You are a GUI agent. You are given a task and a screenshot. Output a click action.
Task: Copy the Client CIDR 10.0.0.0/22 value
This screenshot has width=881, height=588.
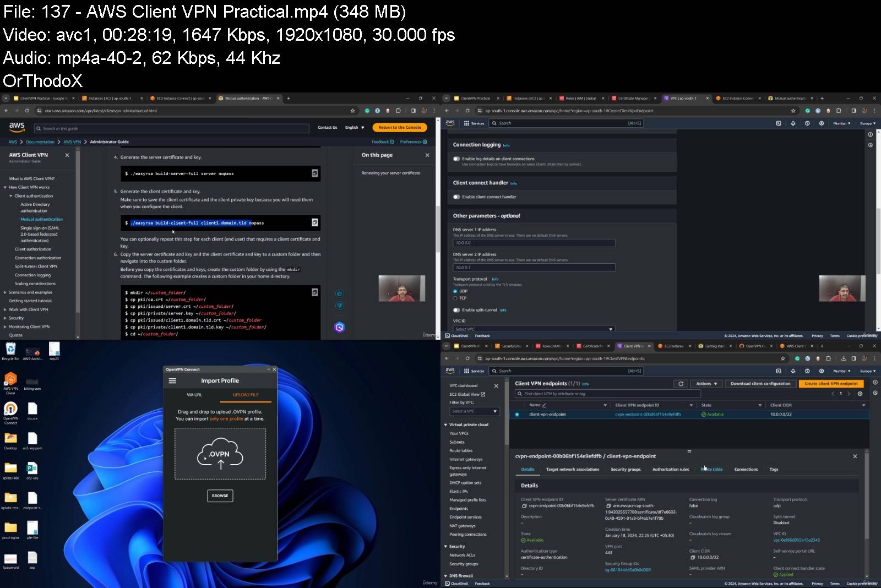pos(693,557)
